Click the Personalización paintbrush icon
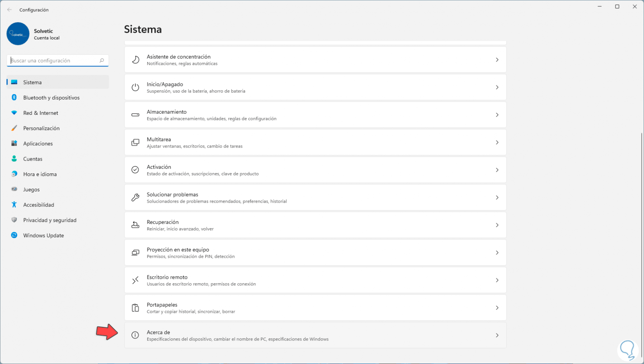The image size is (644, 364). (x=14, y=128)
